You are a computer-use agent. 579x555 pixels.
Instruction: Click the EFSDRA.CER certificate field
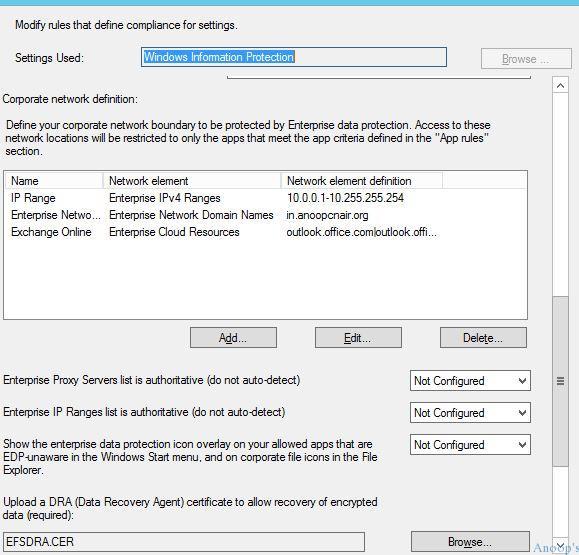point(184,542)
